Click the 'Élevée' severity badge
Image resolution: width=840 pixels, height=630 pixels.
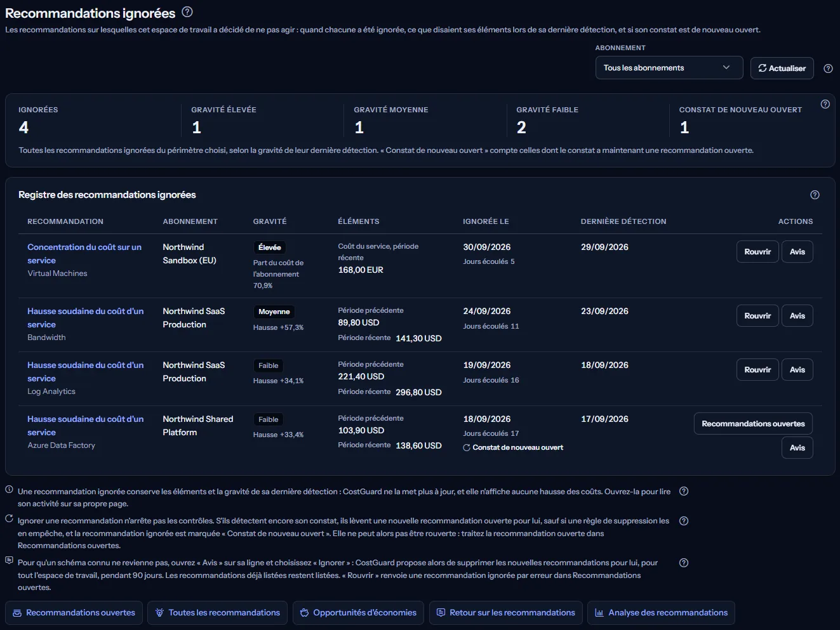pyautogui.click(x=270, y=247)
